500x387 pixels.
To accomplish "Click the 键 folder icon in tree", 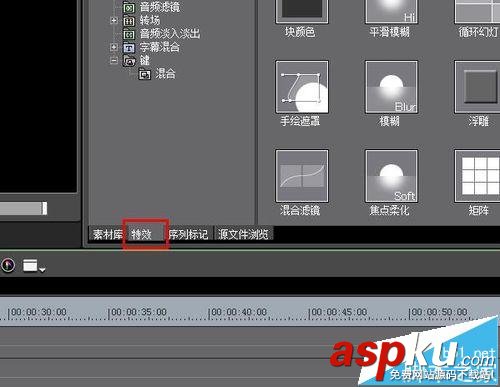I will [x=129, y=61].
